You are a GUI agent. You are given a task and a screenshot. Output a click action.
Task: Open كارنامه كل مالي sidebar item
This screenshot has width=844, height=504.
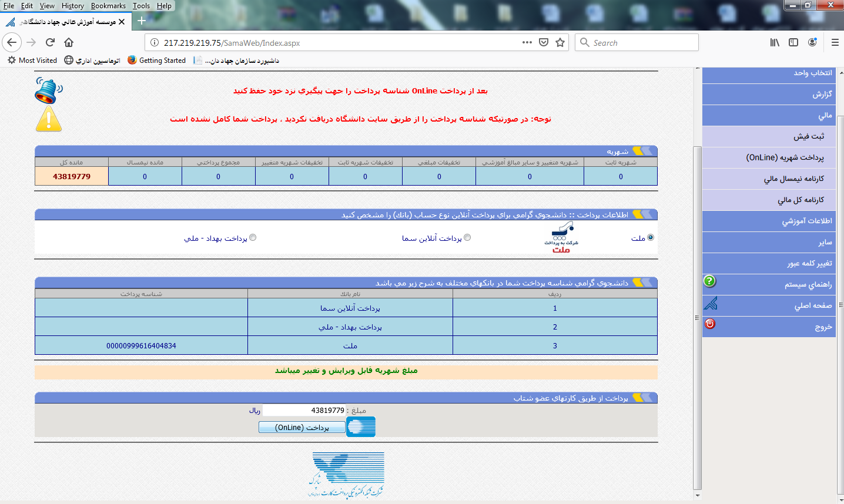[x=768, y=200]
